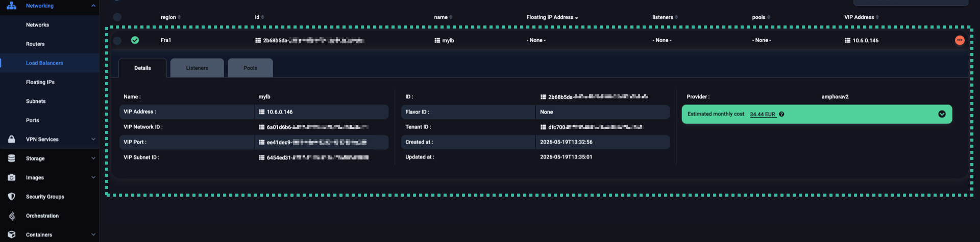Sort table by id column
Screen dimensions: 980x242
point(259,17)
